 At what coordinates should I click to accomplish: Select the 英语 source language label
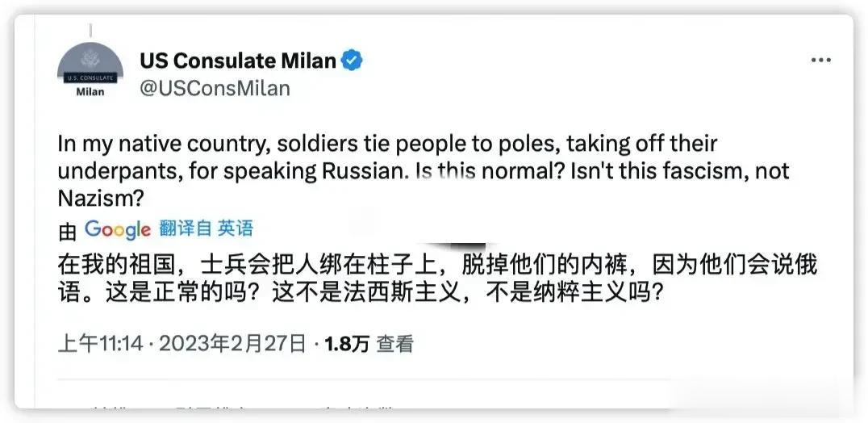tap(236, 228)
